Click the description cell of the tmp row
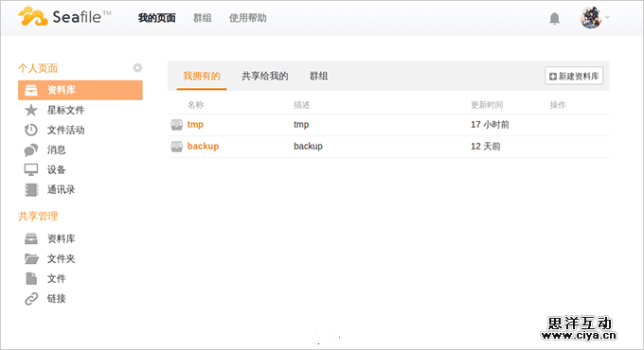The image size is (644, 350). pyautogui.click(x=301, y=124)
